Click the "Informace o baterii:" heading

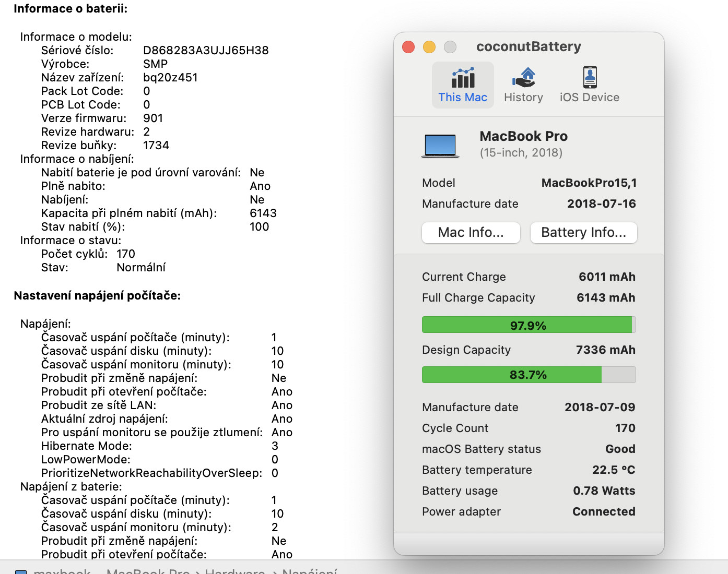pos(71,8)
